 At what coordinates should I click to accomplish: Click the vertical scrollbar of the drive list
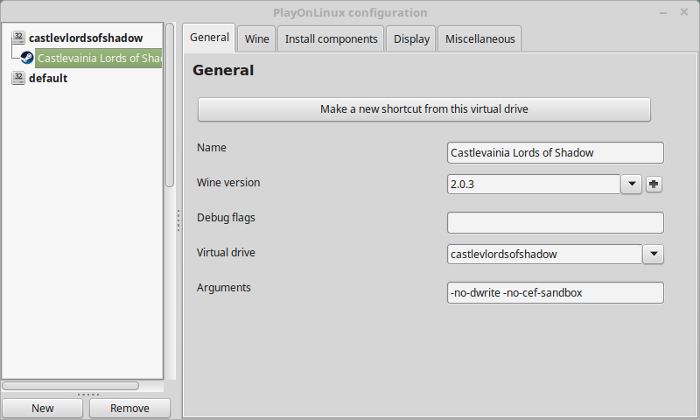(170, 105)
